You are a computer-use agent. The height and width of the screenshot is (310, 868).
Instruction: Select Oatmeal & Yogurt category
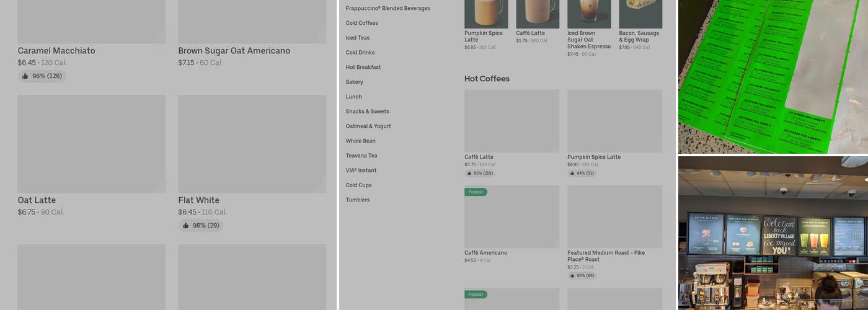click(368, 126)
